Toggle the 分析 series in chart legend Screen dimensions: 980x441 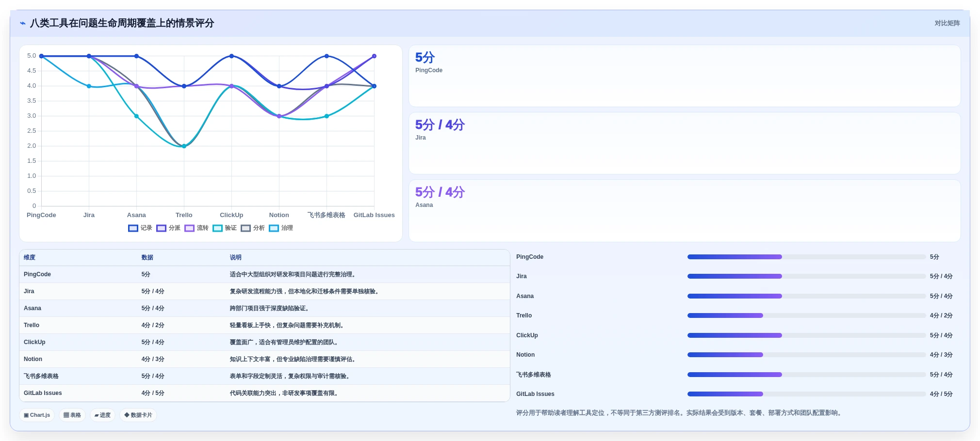tap(253, 228)
